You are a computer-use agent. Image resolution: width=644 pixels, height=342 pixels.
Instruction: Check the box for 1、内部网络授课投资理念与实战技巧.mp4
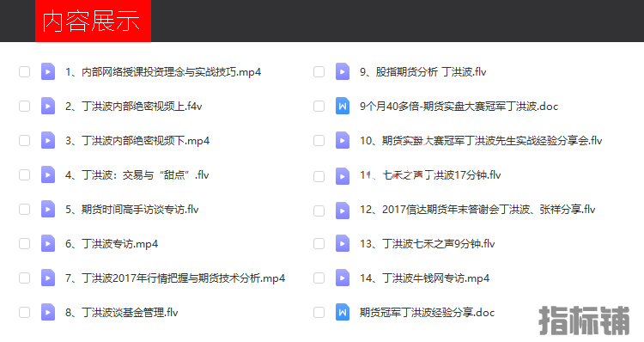tap(25, 72)
